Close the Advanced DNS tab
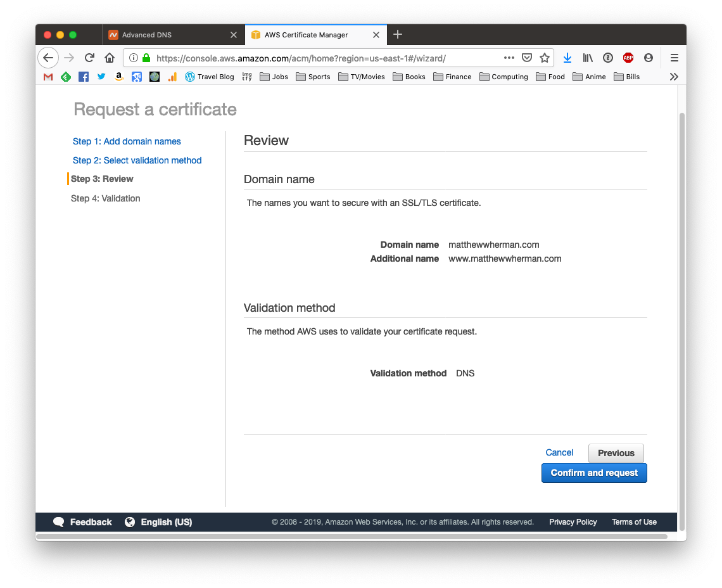Image resolution: width=722 pixels, height=588 pixels. (x=234, y=35)
